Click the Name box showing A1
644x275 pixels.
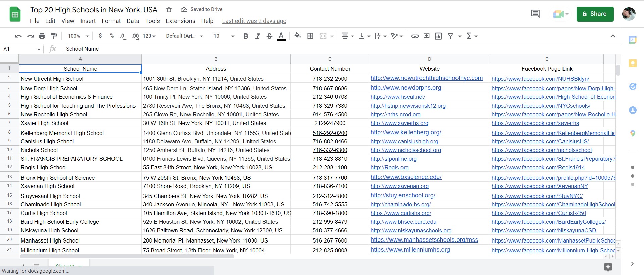(22, 49)
